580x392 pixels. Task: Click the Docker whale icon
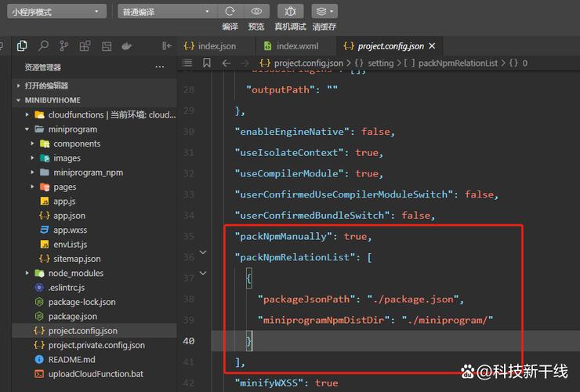[x=126, y=46]
